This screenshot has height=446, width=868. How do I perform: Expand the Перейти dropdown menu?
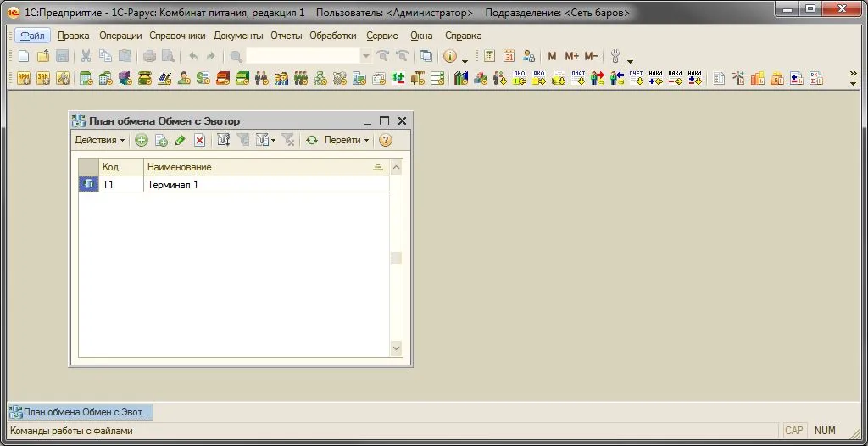pos(347,141)
